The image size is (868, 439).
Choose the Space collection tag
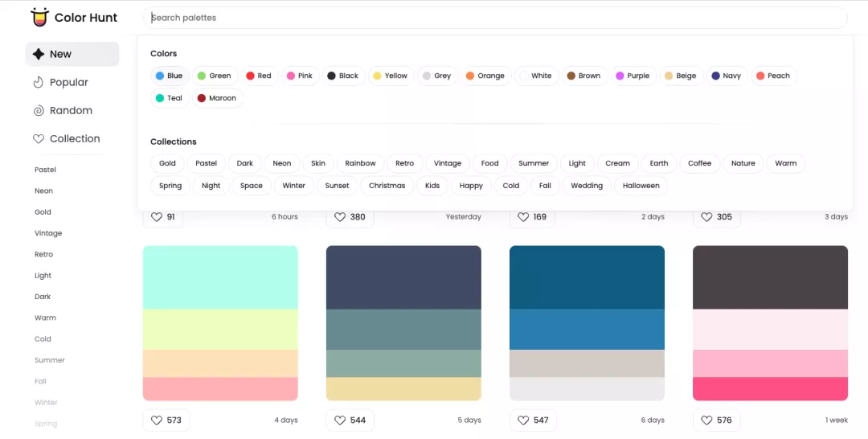coord(252,186)
